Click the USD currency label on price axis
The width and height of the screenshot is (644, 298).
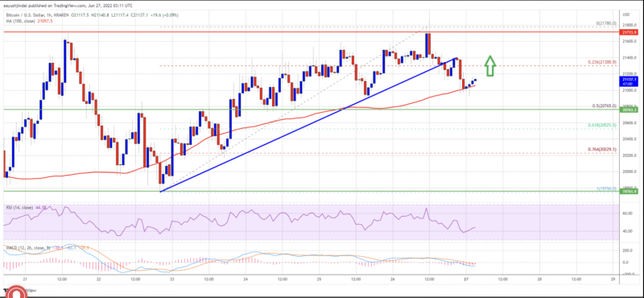tap(626, 14)
